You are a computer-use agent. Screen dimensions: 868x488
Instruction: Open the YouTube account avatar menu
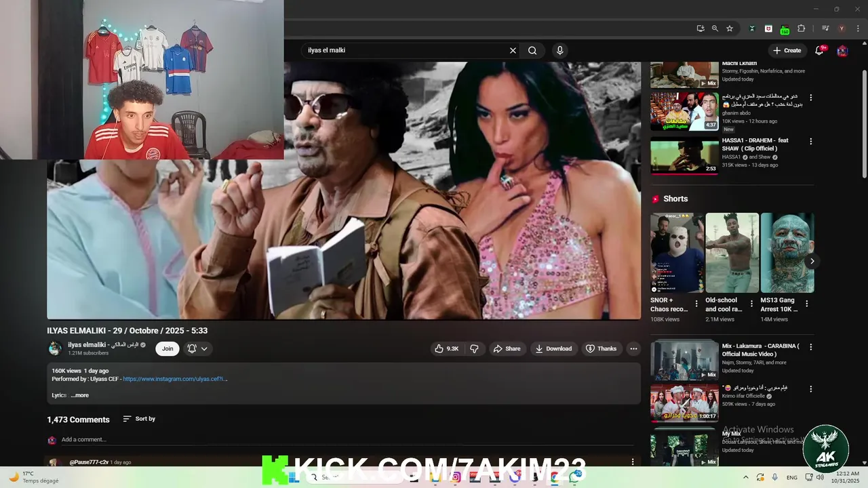coord(842,50)
